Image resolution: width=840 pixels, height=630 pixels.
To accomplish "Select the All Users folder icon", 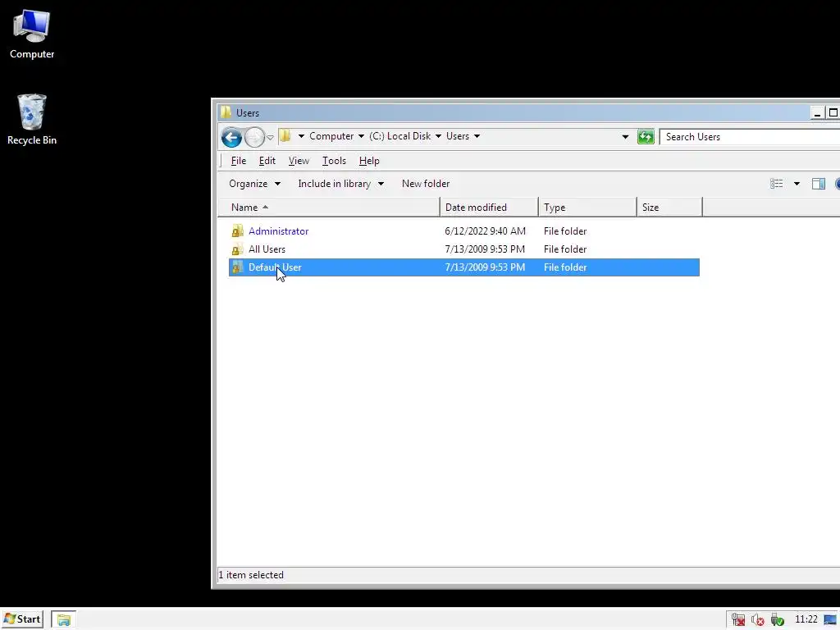I will tap(237, 249).
